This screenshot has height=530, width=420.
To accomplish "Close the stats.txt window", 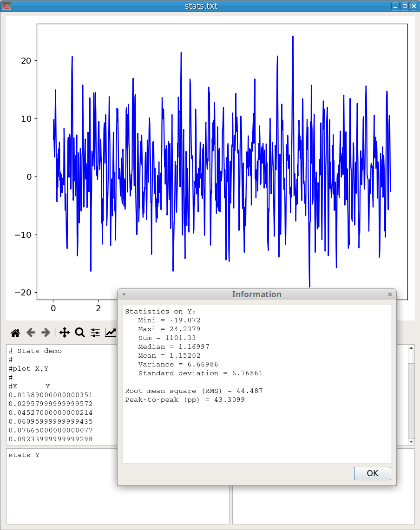I will [413, 6].
